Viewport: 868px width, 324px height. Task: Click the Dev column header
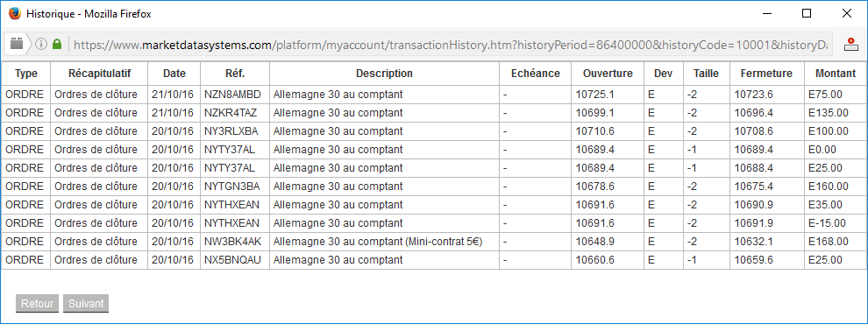pos(663,74)
